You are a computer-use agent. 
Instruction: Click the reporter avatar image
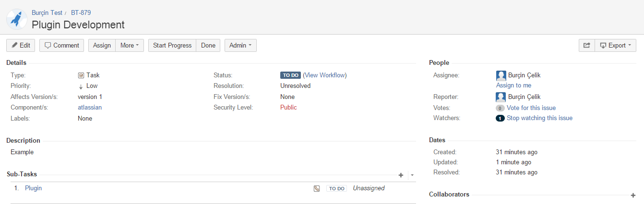click(x=501, y=97)
